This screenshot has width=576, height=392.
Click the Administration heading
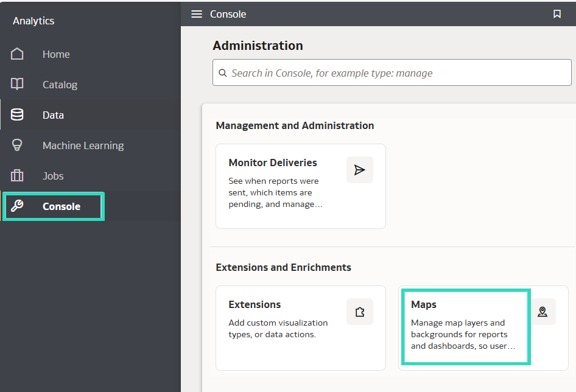point(258,46)
